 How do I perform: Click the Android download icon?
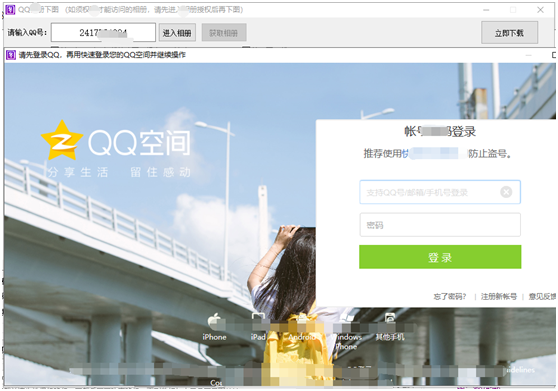point(302,318)
